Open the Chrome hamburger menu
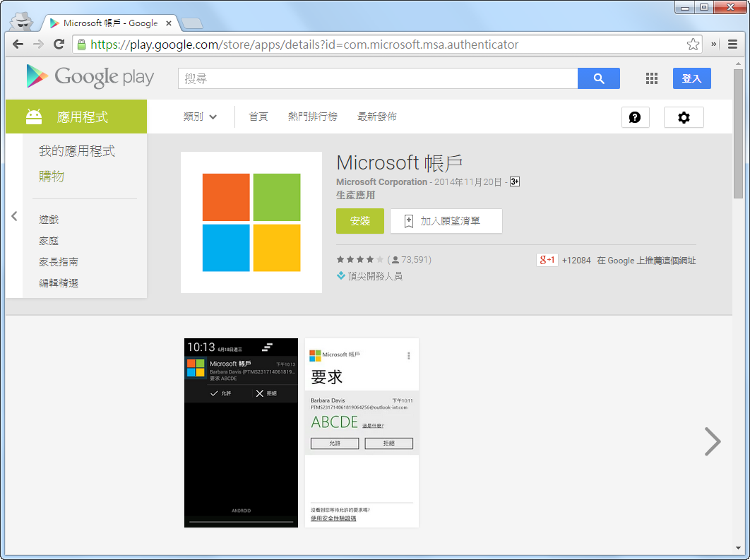Viewport: 750px width, 560px height. [732, 44]
